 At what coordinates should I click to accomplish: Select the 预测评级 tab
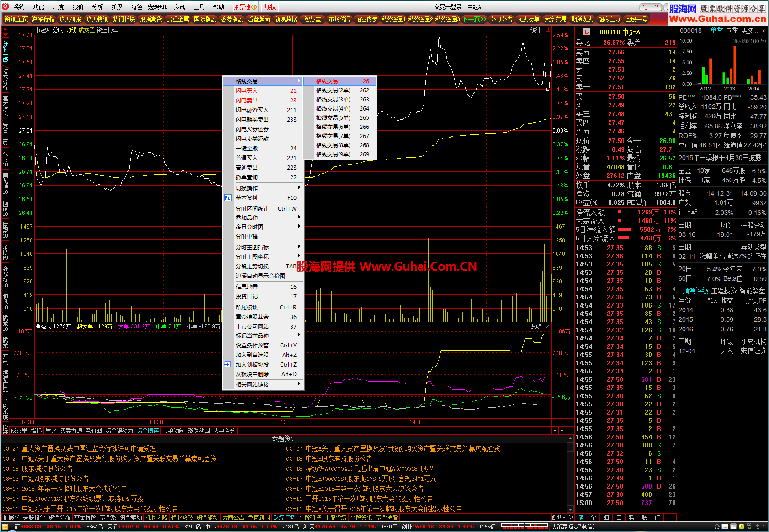point(695,291)
